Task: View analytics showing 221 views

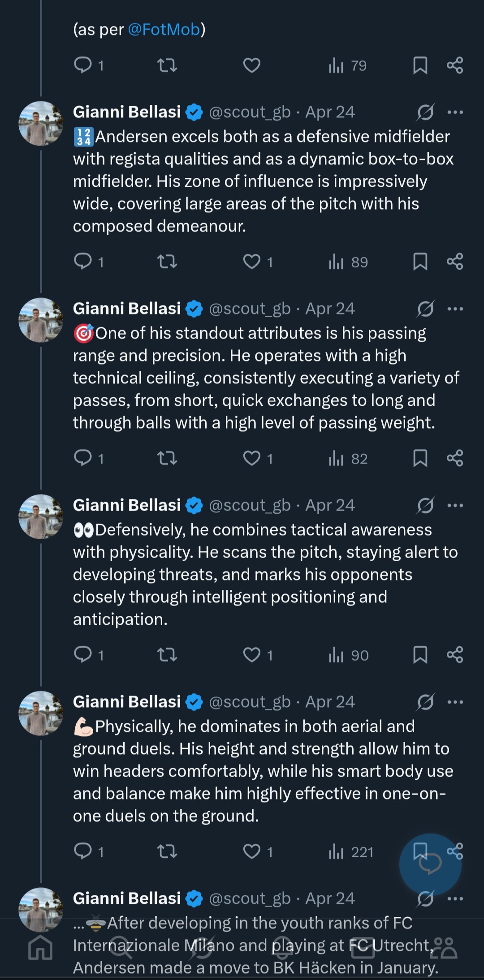Action: [351, 851]
